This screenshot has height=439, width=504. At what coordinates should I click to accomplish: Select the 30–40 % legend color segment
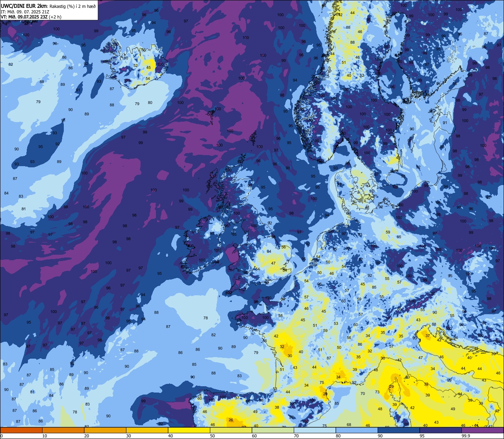[x=147, y=430]
